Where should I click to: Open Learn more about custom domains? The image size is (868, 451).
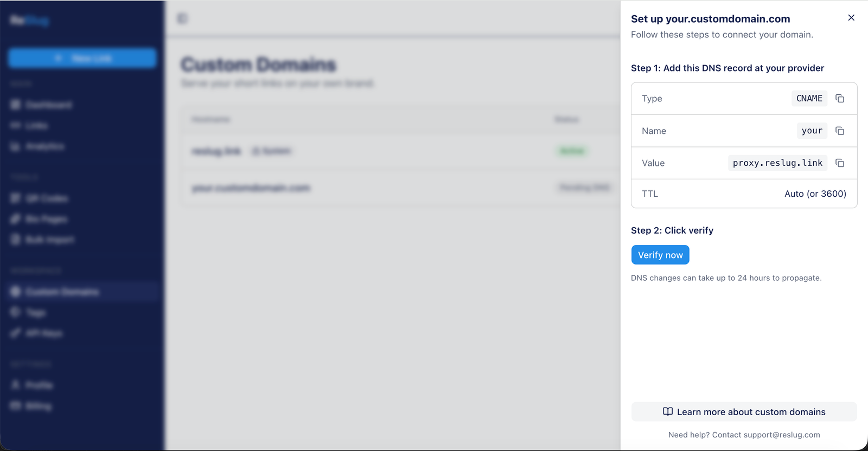pos(744,411)
